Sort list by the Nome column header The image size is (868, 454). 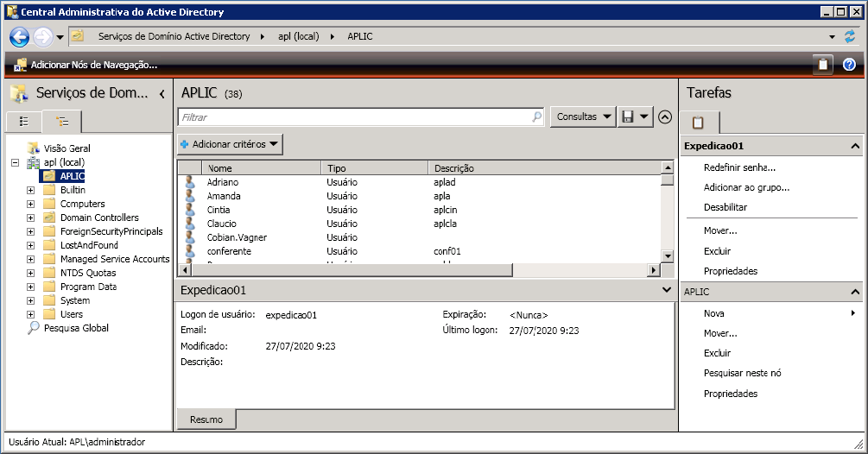pos(261,168)
